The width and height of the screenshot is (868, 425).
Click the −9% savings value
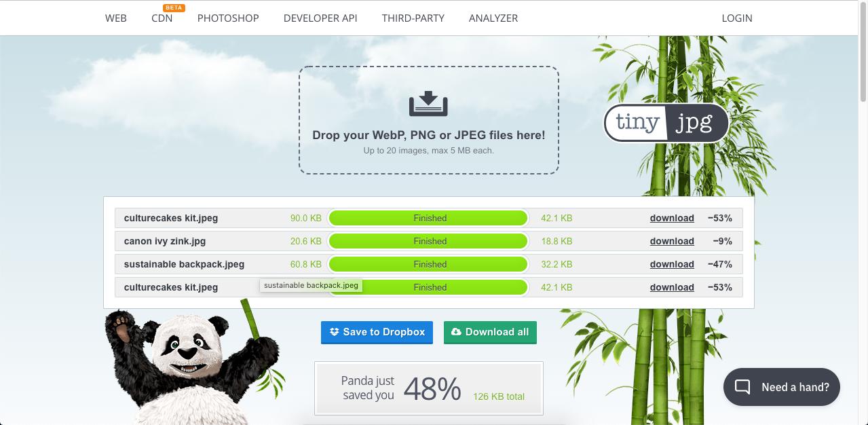coord(723,241)
